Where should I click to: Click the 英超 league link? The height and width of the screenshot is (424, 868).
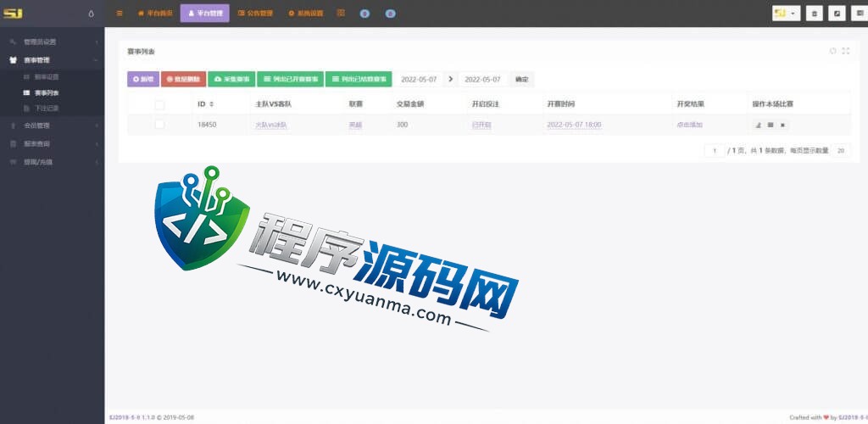click(x=355, y=126)
